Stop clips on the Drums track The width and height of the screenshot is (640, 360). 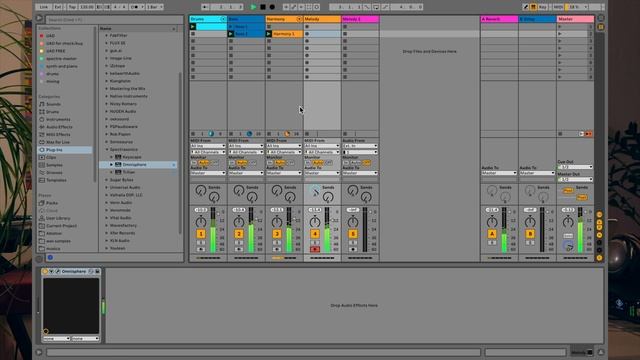[x=193, y=134]
